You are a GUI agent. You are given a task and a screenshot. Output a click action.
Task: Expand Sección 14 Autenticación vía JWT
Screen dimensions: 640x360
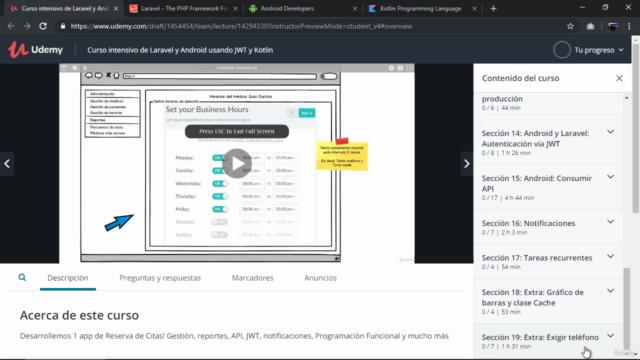coord(610,132)
